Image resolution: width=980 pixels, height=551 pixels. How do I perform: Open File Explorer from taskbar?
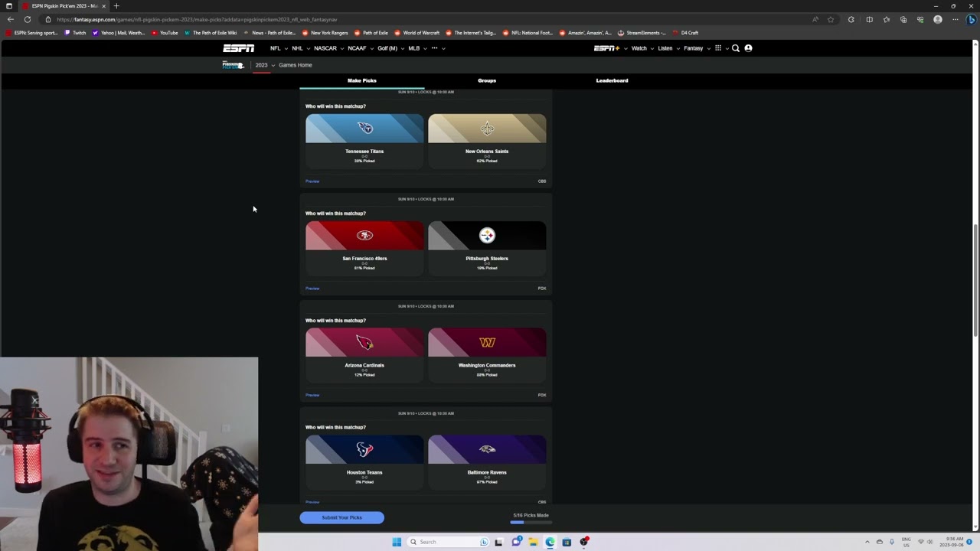533,542
